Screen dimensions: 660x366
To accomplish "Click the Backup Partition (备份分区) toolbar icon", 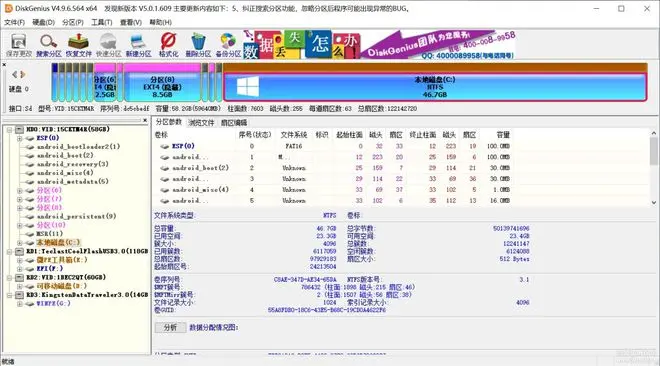I will click(228, 45).
